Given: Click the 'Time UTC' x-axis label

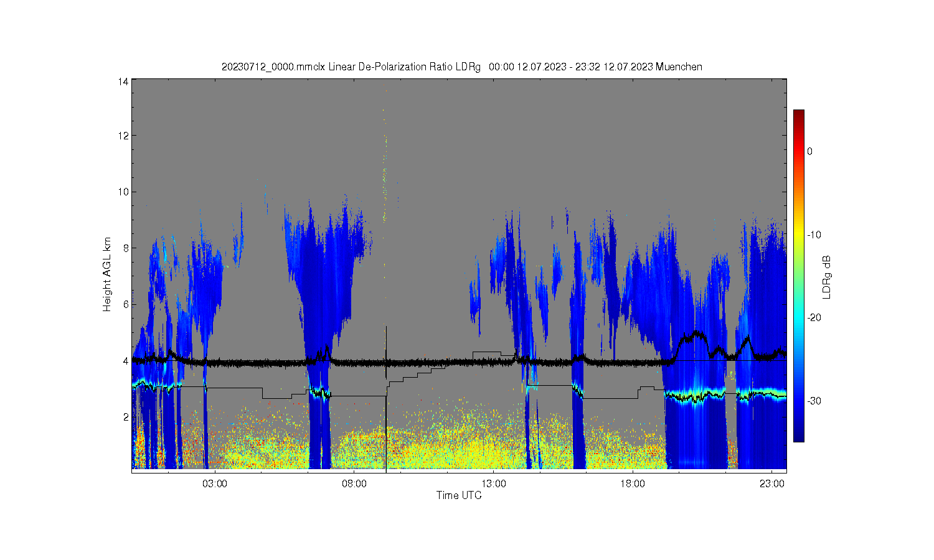Looking at the screenshot, I should click(459, 495).
